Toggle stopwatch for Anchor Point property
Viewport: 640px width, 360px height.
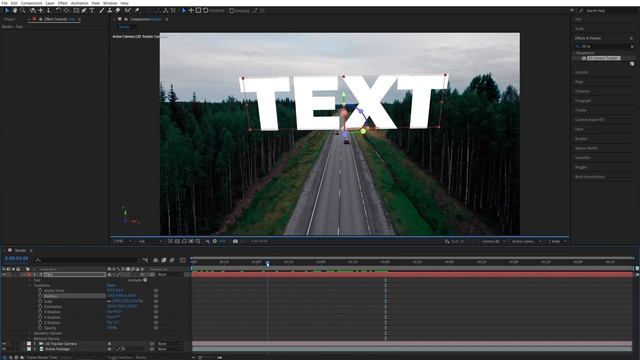point(40,291)
